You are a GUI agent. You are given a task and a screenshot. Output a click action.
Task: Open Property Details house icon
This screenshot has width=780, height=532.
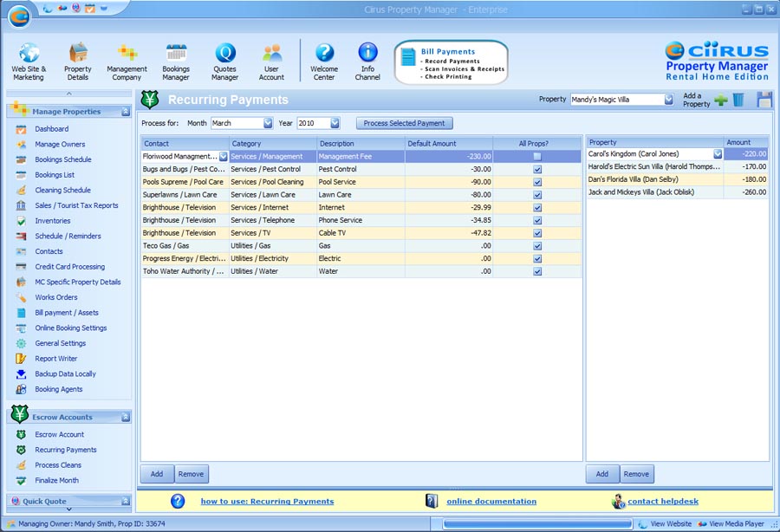(x=78, y=53)
